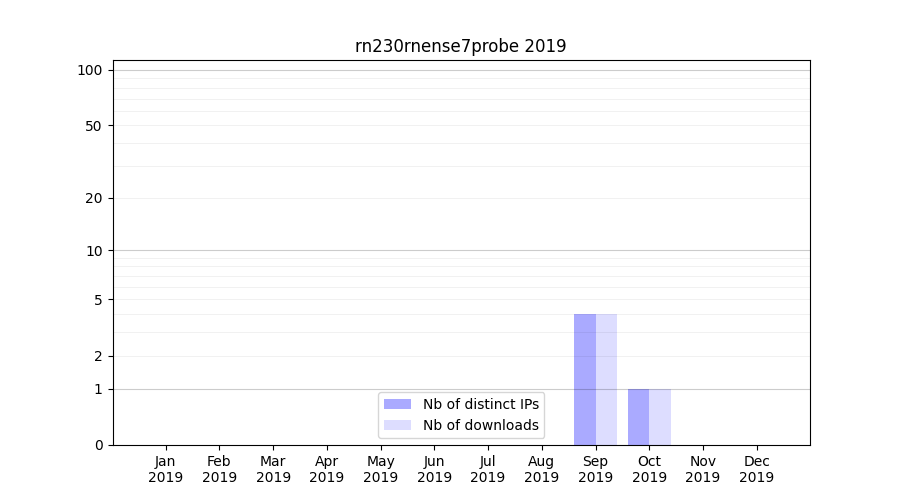
Task: Click the 'Nb of downloads' legend swatch
Action: (397, 425)
